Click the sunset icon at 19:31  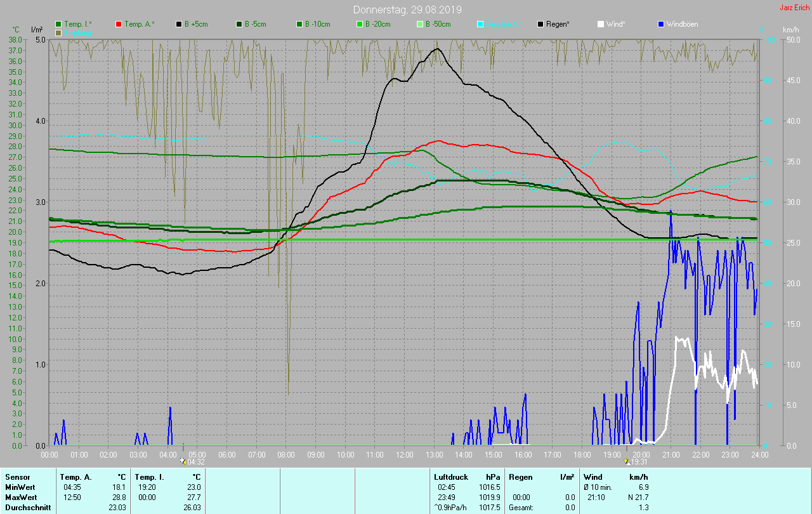point(627,462)
